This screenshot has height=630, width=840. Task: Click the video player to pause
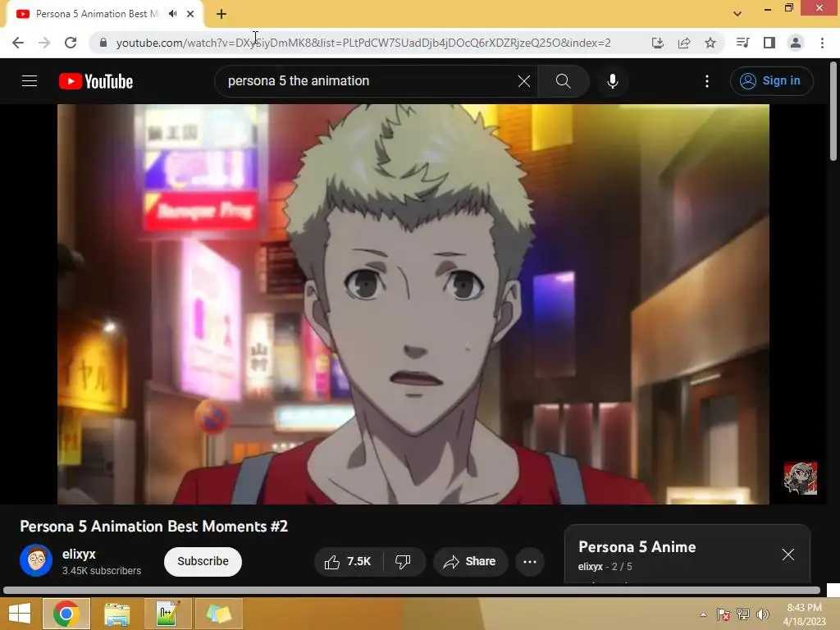[413, 304]
